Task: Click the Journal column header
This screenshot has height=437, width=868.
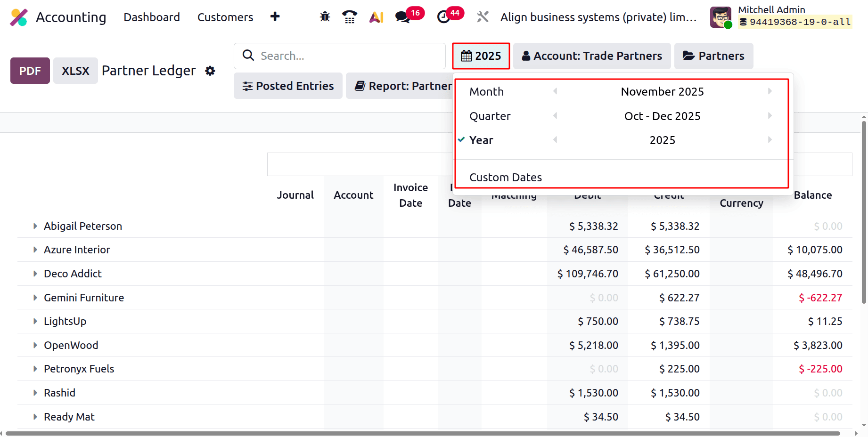Action: [x=295, y=195]
